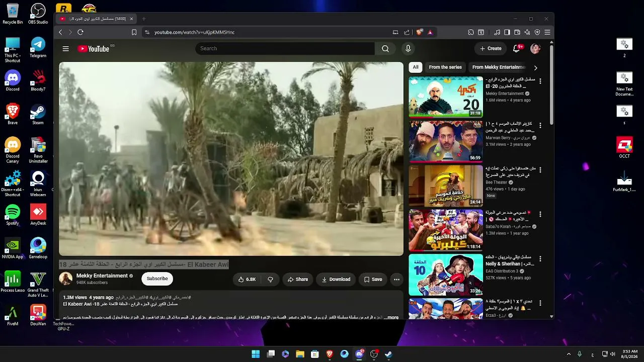Click the taskbar volume speaker icon
Image resolution: width=644 pixels, height=362 pixels.
click(x=613, y=354)
